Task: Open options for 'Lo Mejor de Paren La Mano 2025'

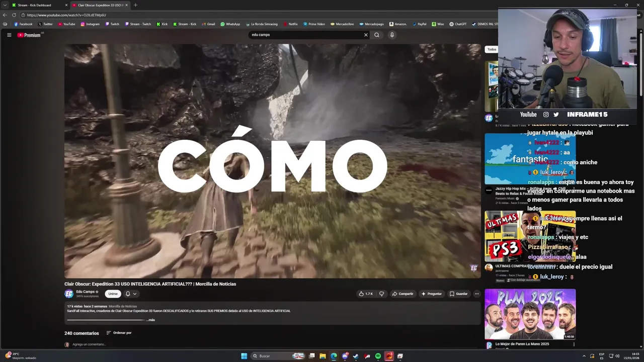Action: [574, 344]
